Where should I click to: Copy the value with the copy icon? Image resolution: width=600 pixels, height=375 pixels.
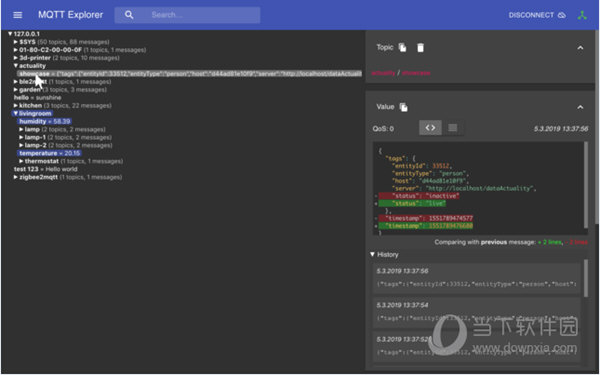click(x=404, y=107)
